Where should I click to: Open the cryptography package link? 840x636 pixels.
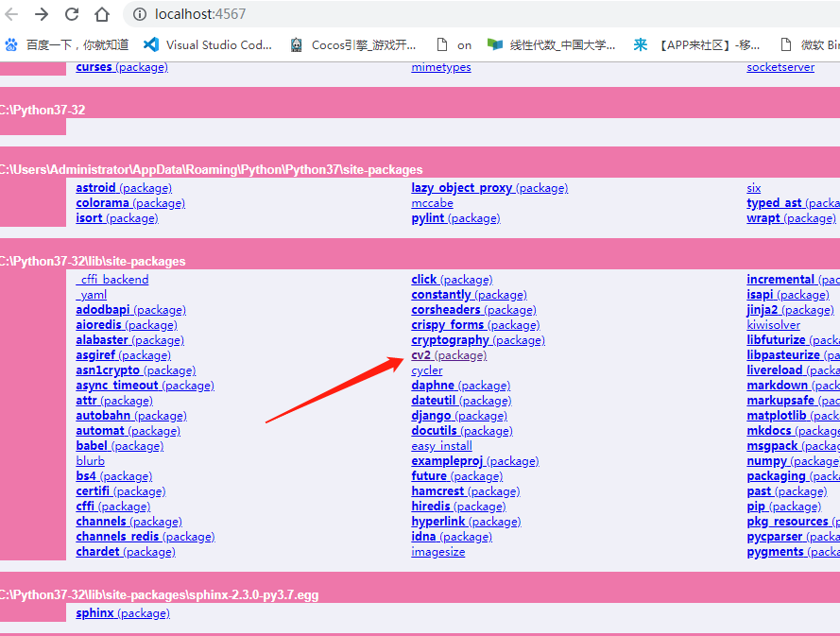(x=478, y=339)
